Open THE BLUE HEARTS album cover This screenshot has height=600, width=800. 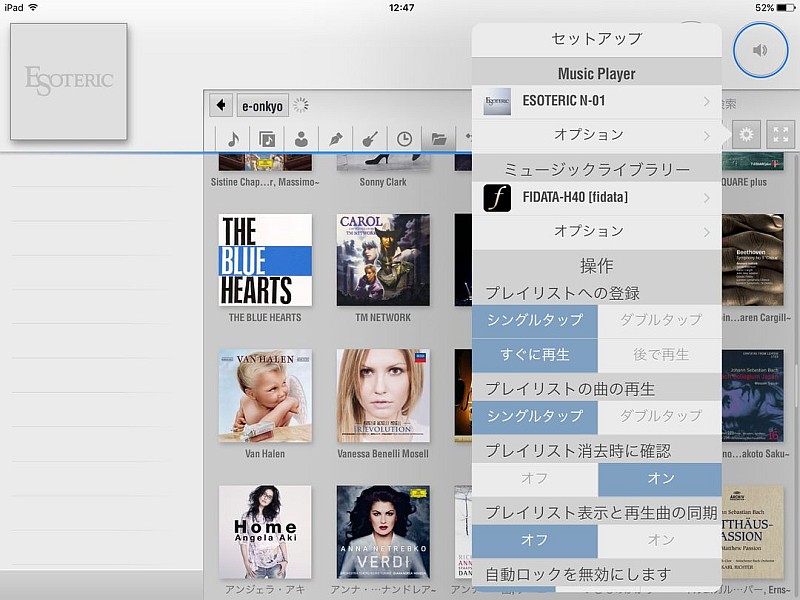click(265, 260)
